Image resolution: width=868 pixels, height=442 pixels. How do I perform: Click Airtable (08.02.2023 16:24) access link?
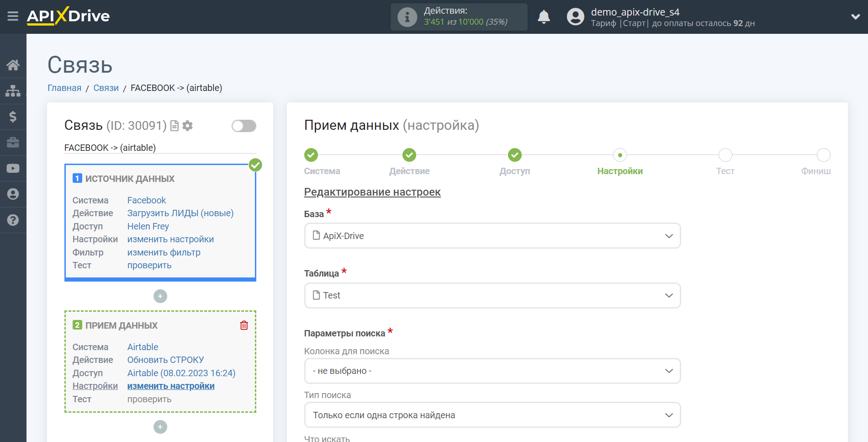[x=181, y=373]
